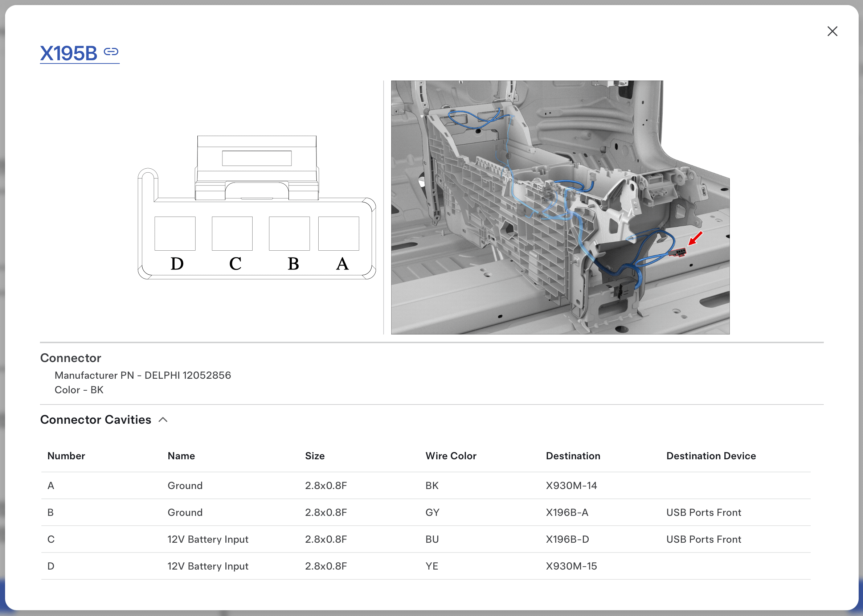Click cavity D square in connector diagram
Image resolution: width=863 pixels, height=616 pixels.
(175, 234)
